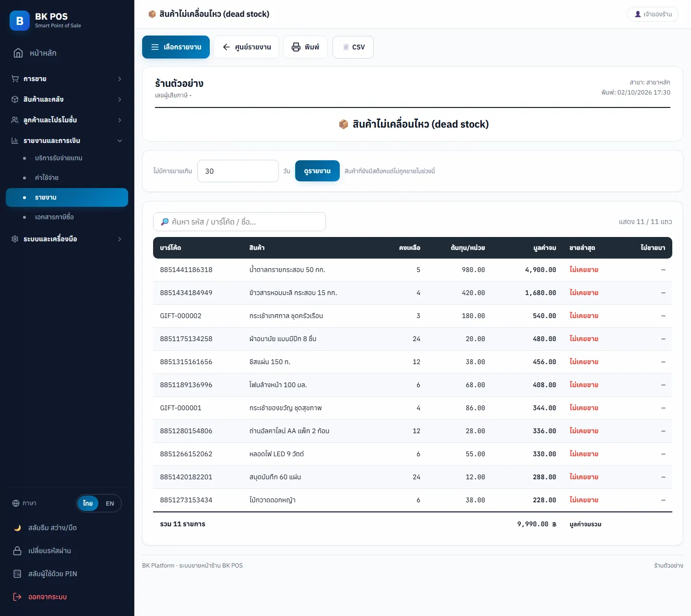Switch language to ไทย
The height and width of the screenshot is (616, 691).
point(88,503)
